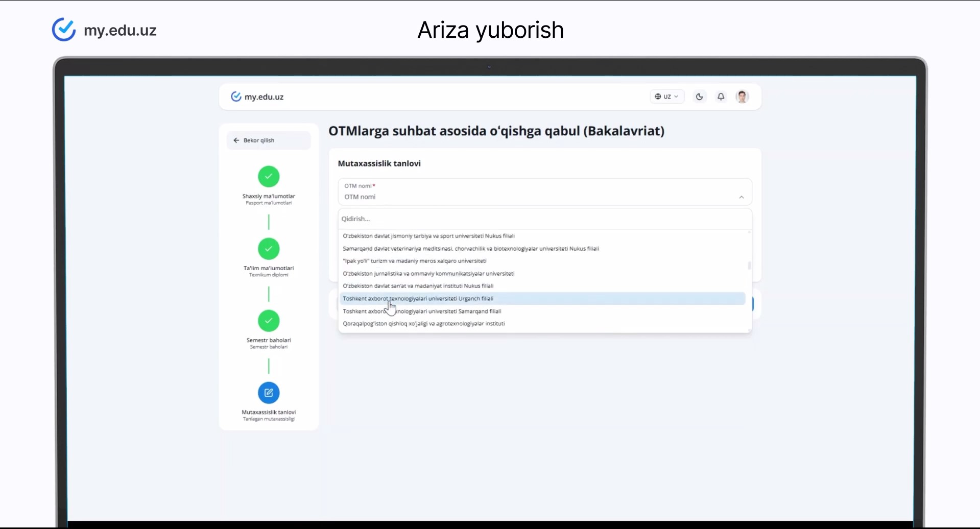Open the notifications bell
The height and width of the screenshot is (529, 980).
click(x=721, y=97)
